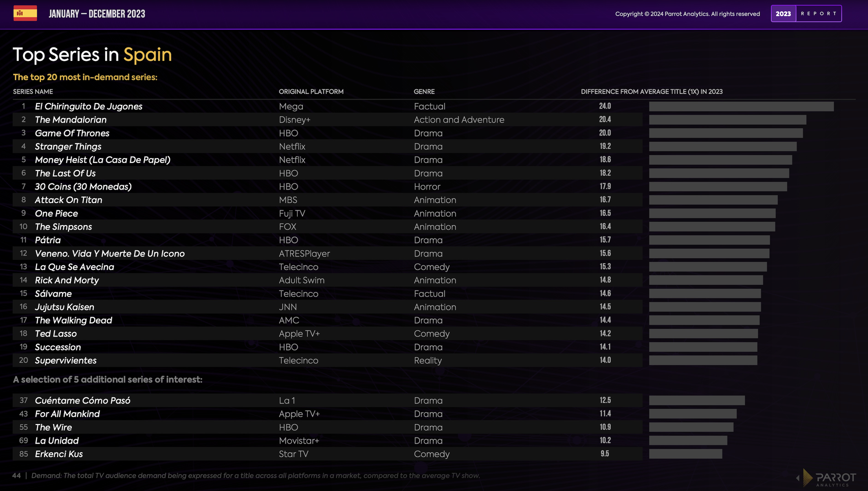This screenshot has width=868, height=491.
Task: Click 'Star TV' platform cell
Action: pyautogui.click(x=294, y=454)
